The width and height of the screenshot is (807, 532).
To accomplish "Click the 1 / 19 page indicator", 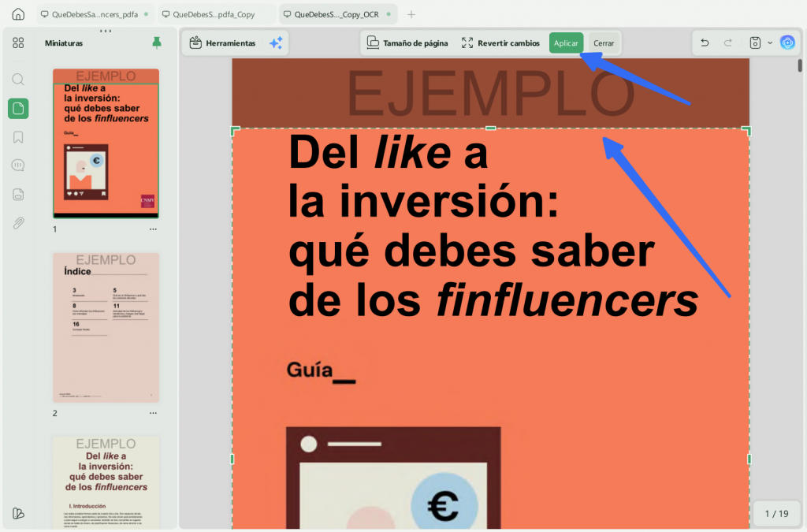I will coord(776,513).
